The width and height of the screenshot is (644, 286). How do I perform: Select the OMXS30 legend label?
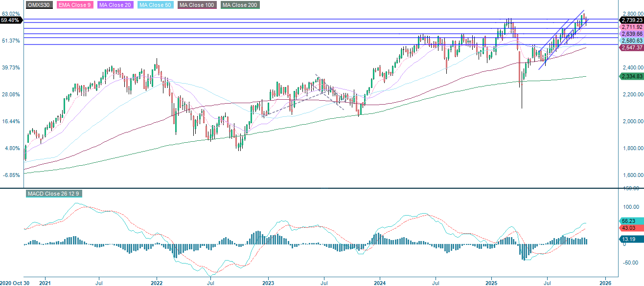[x=39, y=5]
